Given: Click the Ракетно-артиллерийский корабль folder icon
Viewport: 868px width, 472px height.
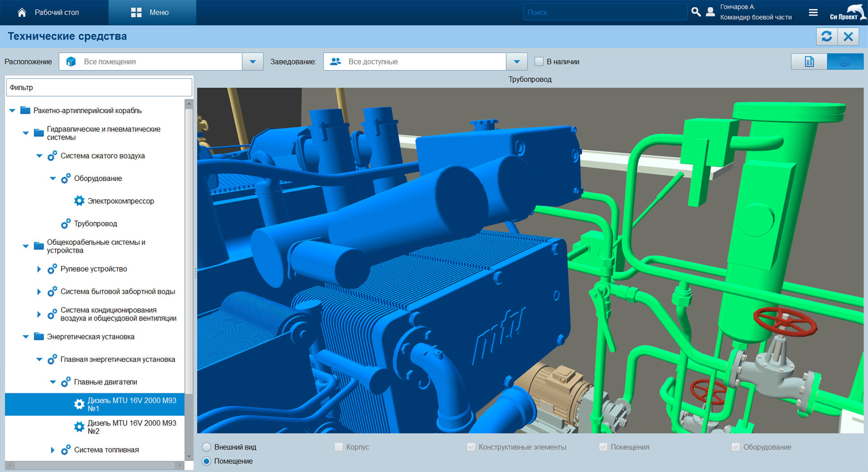Looking at the screenshot, I should point(25,110).
